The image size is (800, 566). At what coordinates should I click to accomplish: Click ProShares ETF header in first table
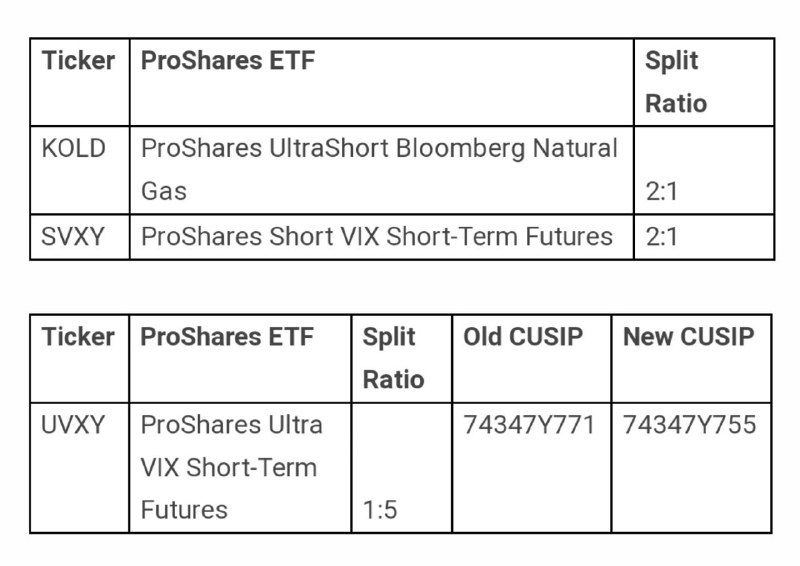click(x=228, y=60)
